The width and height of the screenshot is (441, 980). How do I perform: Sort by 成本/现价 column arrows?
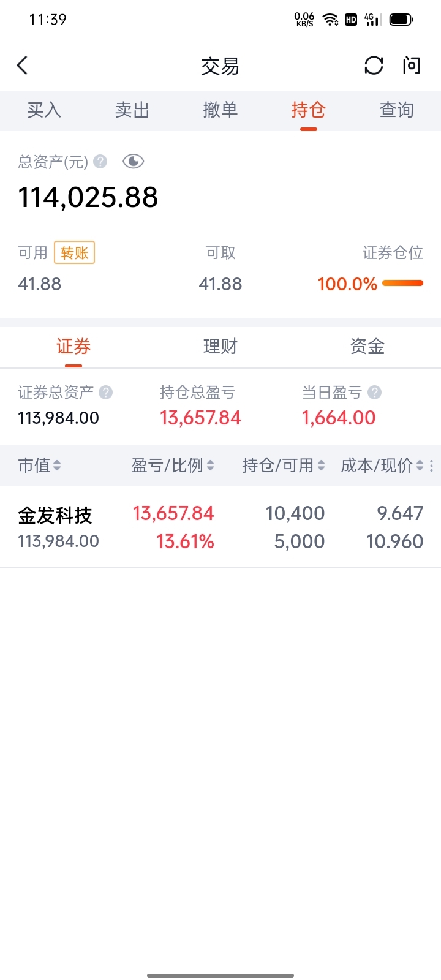click(x=420, y=466)
